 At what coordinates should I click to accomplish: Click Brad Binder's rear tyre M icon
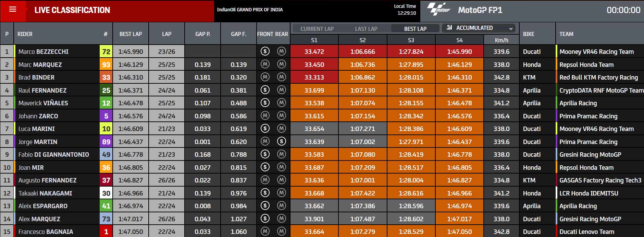[282, 77]
